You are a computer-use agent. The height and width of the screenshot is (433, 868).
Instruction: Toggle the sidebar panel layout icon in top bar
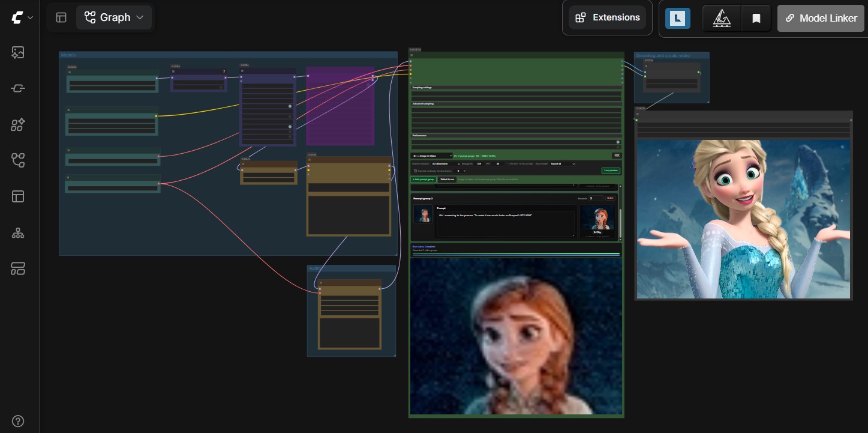(x=61, y=17)
